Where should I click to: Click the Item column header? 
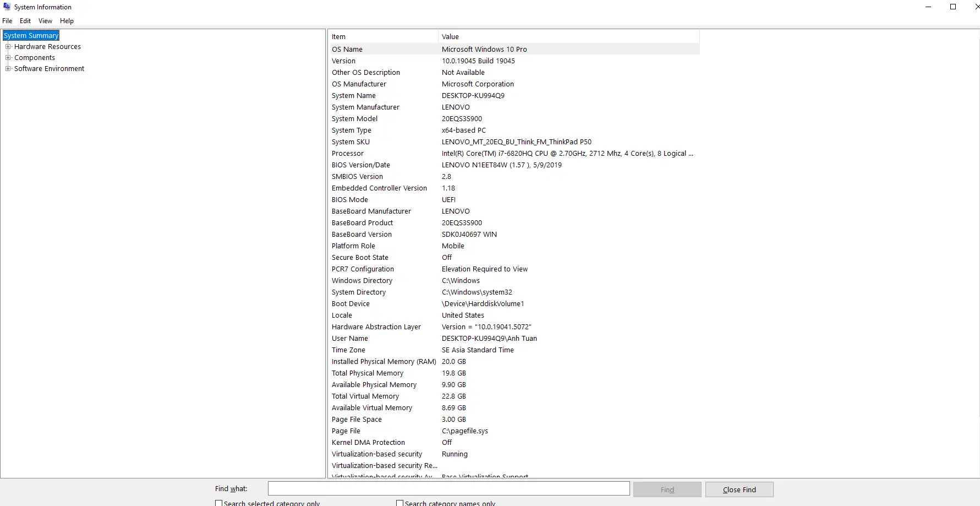(383, 37)
